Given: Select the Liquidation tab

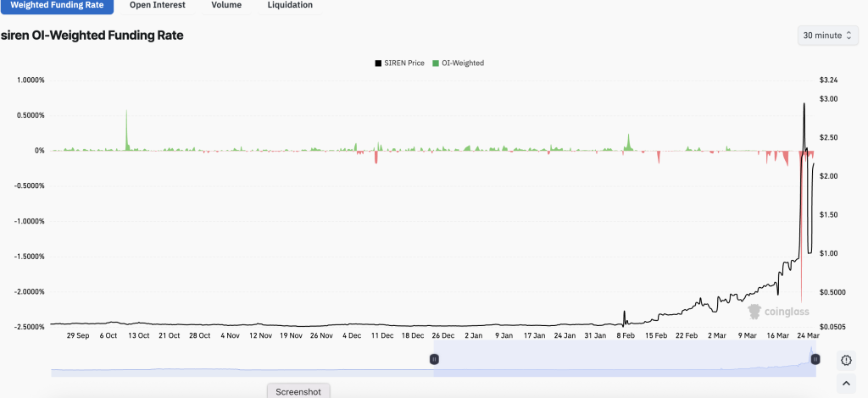Looking at the screenshot, I should [289, 5].
